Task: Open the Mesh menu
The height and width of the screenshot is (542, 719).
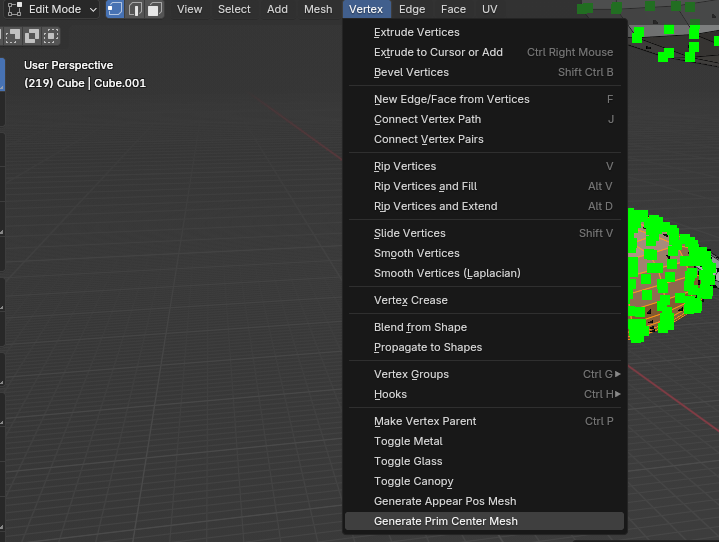Action: [318, 9]
